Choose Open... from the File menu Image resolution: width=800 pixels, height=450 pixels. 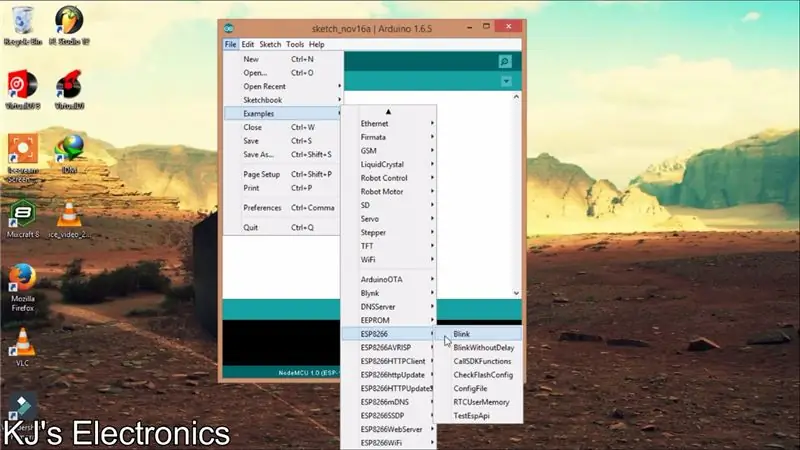283,73
